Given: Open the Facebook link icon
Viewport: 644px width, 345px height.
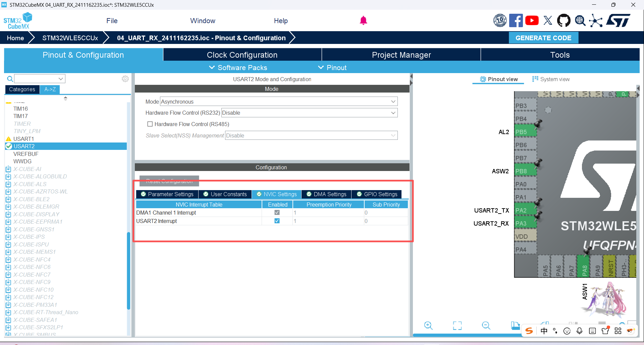Looking at the screenshot, I should 516,20.
